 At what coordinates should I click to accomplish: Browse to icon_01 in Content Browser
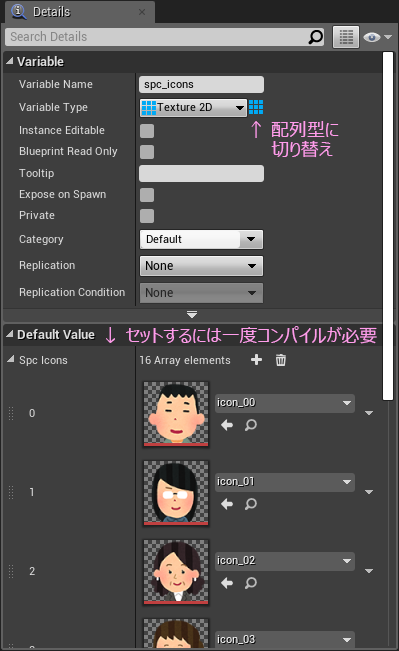[250, 504]
